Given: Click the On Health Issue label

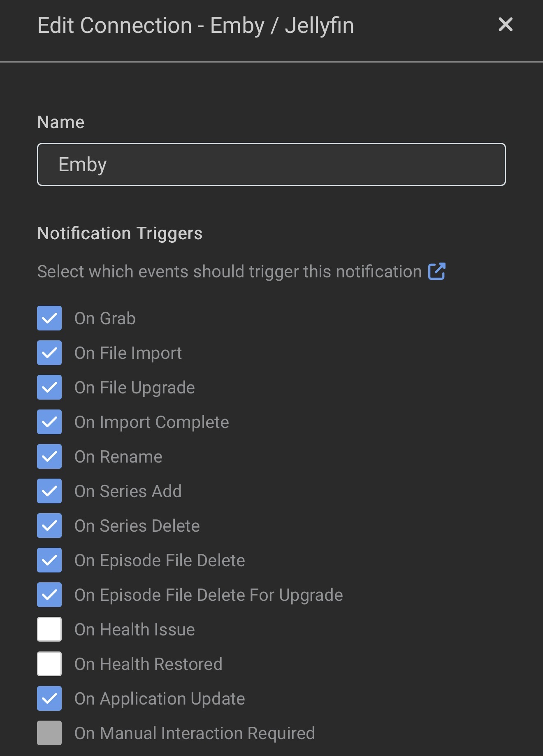Looking at the screenshot, I should point(135,630).
